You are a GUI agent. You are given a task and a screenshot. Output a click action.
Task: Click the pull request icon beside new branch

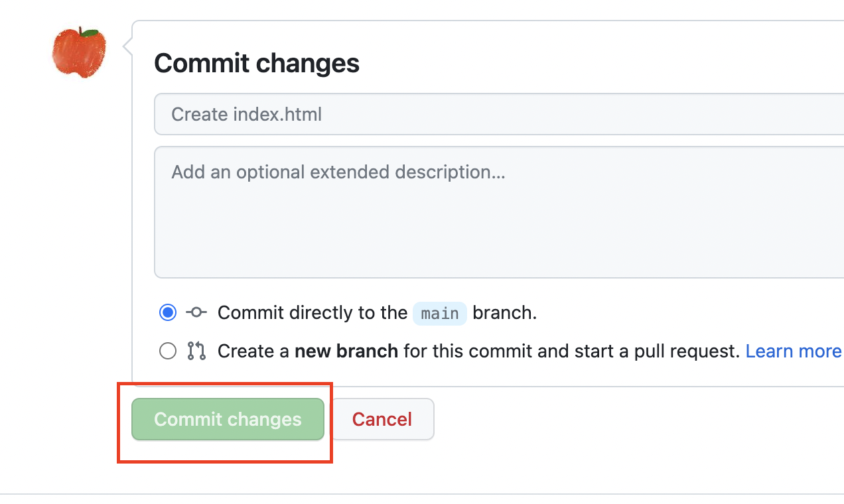click(196, 351)
